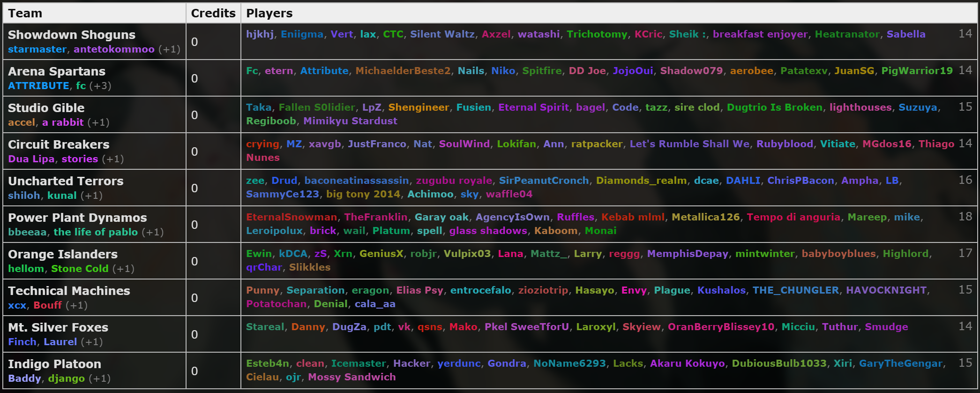This screenshot has height=393, width=980.
Task: Open manager ATTRIBUTE under Arena Spartans
Action: (38, 86)
